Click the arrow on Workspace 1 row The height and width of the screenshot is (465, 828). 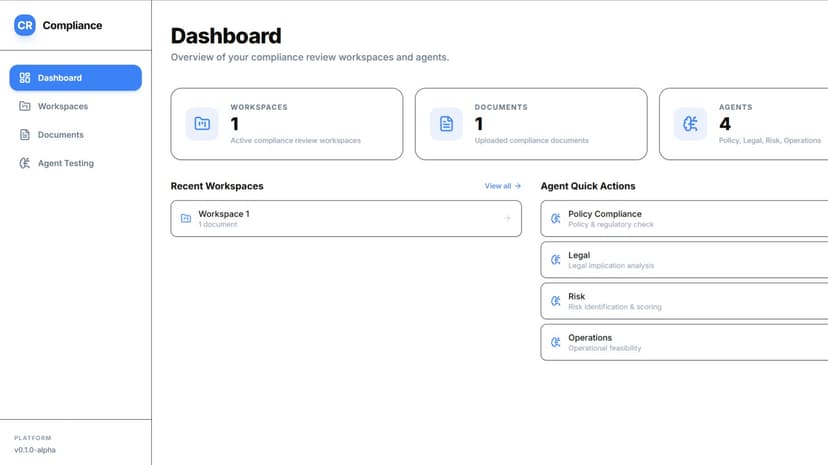507,218
